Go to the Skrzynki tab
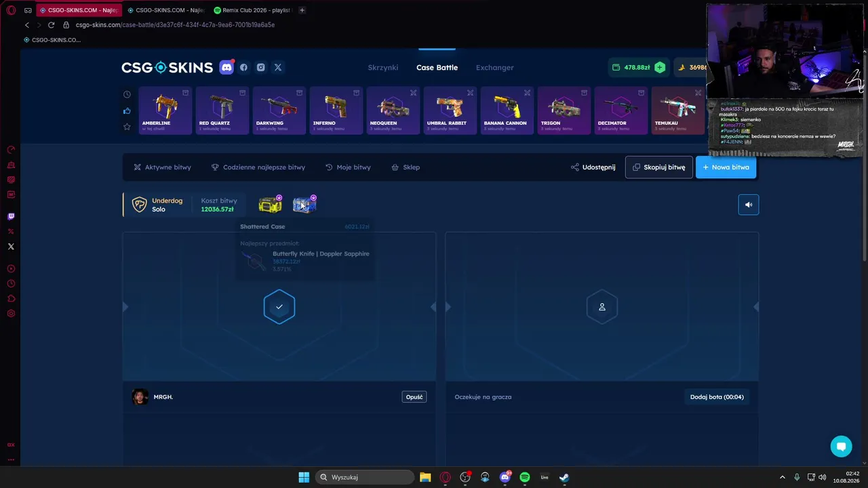The height and width of the screenshot is (488, 868). (x=383, y=67)
